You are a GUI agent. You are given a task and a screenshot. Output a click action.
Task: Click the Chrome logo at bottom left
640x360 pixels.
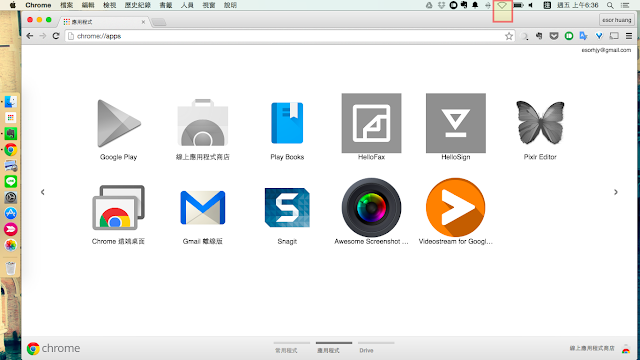tap(53, 348)
